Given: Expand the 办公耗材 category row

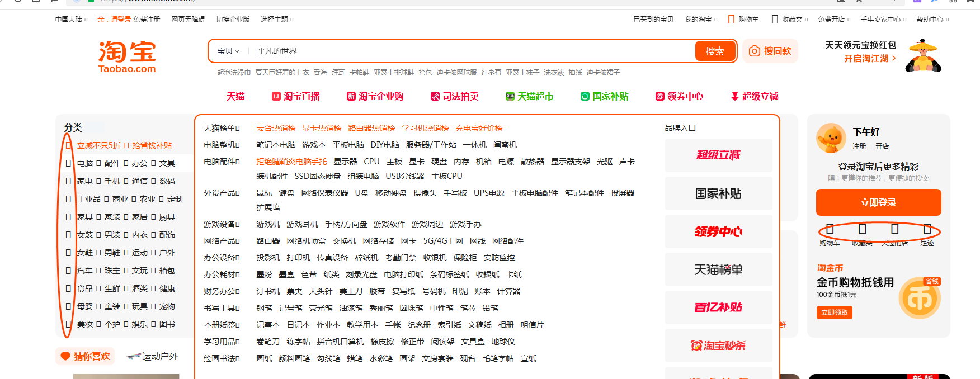Looking at the screenshot, I should click(x=222, y=274).
